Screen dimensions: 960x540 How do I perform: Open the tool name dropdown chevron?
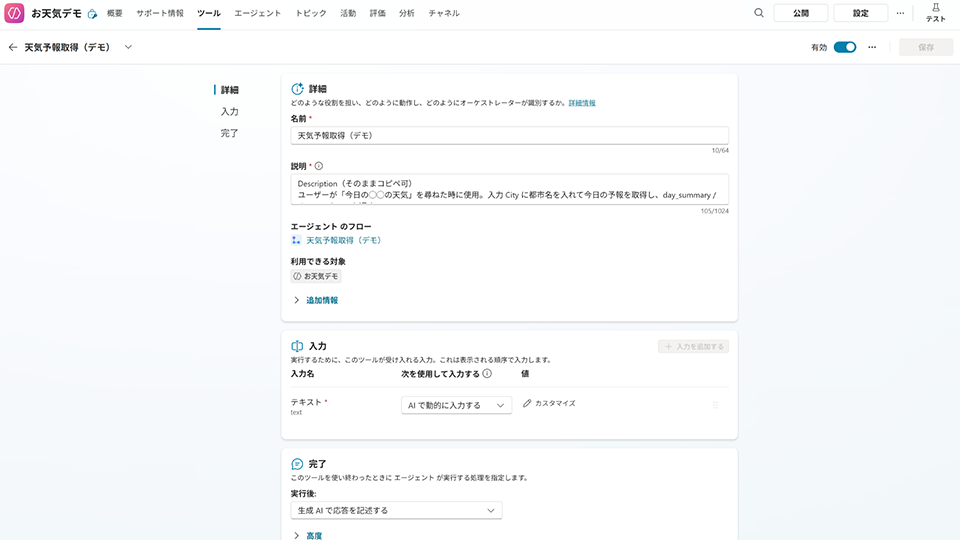point(128,47)
